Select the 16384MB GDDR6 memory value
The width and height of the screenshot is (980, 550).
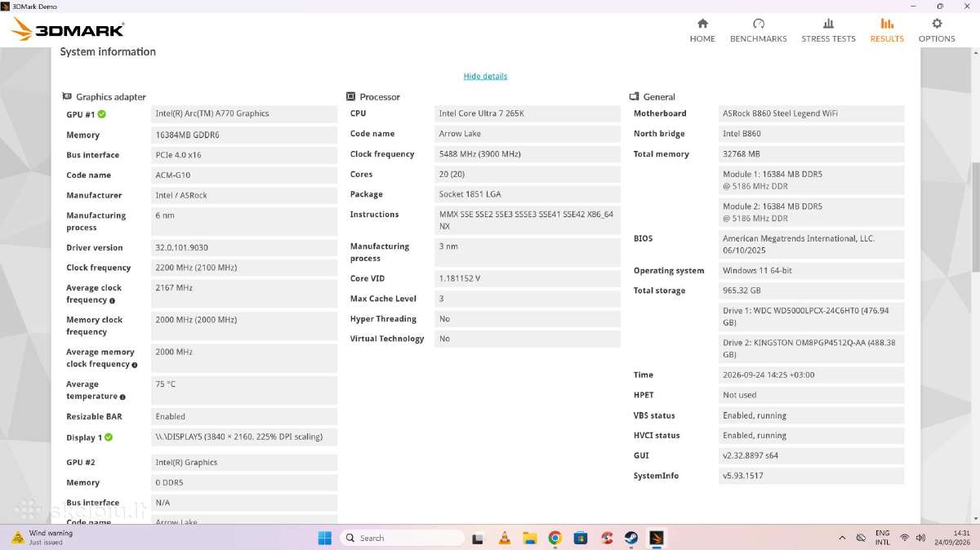click(x=244, y=135)
